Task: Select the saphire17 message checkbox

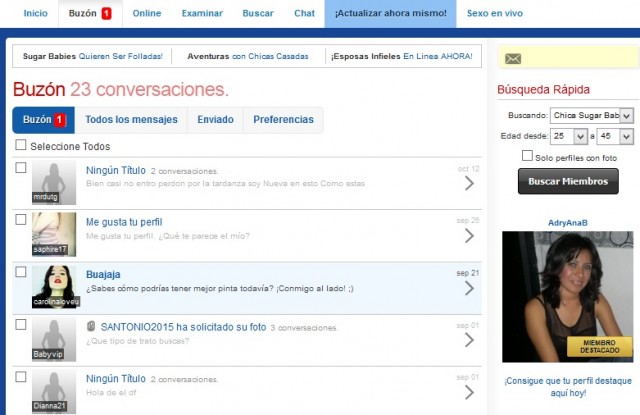Action: click(x=21, y=220)
